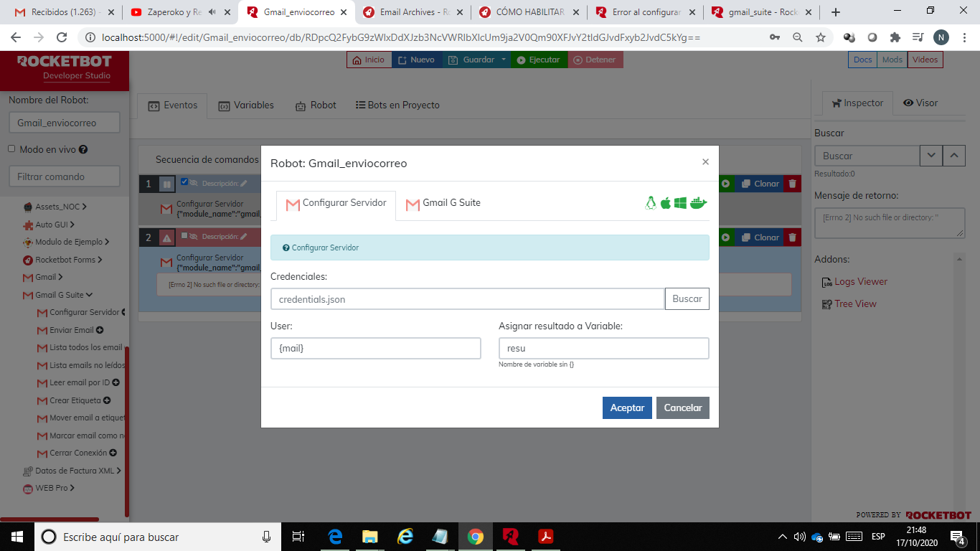Expand the Rocketbot Forms module

coord(100,260)
